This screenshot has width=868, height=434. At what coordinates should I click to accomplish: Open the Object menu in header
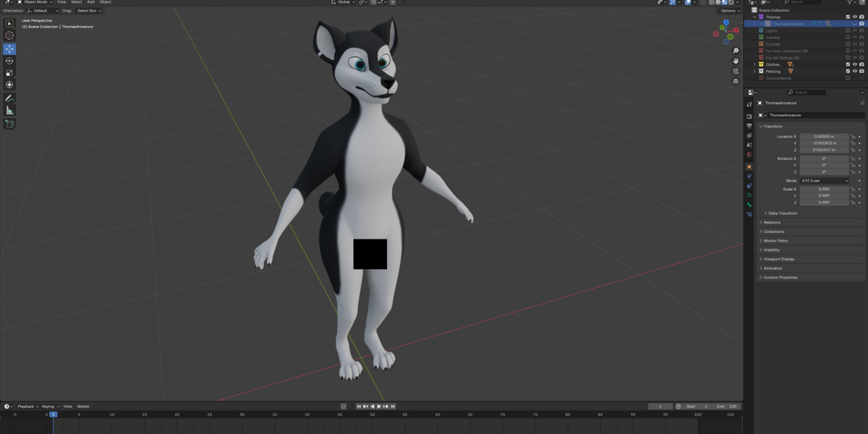(105, 2)
